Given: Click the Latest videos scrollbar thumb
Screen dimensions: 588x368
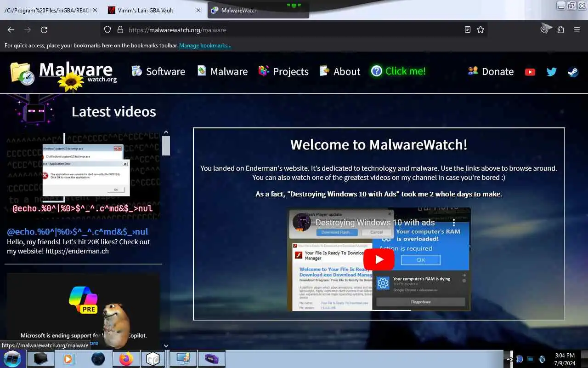Looking at the screenshot, I should 166,145.
